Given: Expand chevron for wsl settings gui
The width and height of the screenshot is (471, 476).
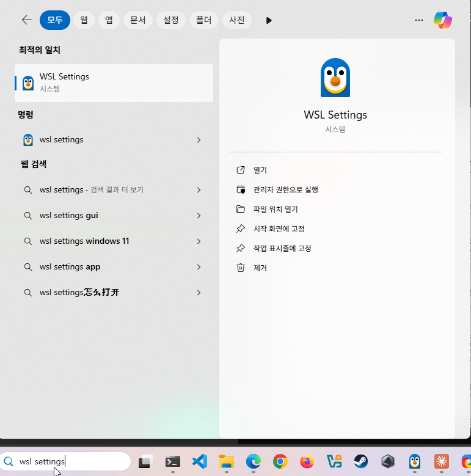Looking at the screenshot, I should [x=199, y=216].
